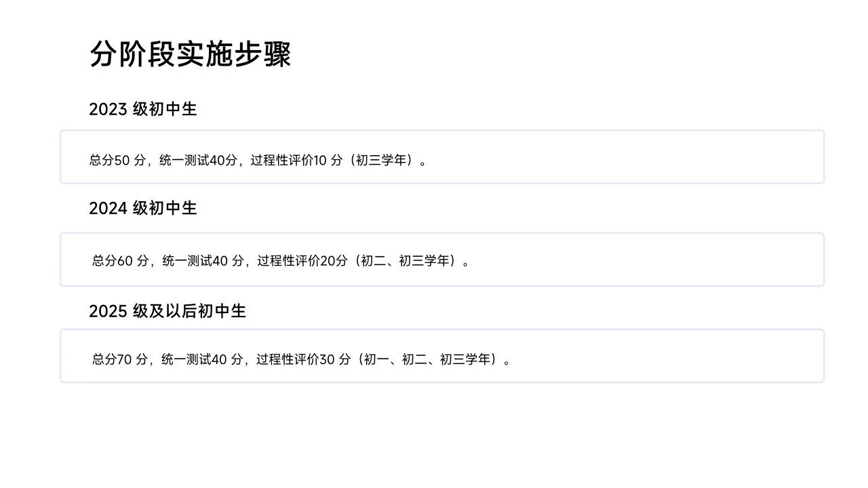This screenshot has height=488, width=868.
Task: Select the bordered card under 2024 级初中生
Action: 442,260
